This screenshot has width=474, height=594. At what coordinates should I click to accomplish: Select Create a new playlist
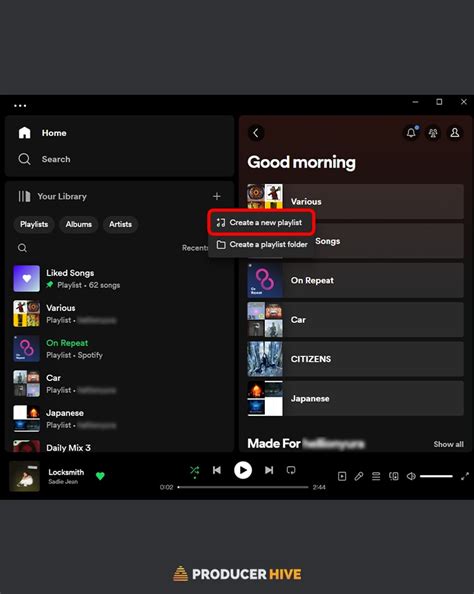[261, 222]
